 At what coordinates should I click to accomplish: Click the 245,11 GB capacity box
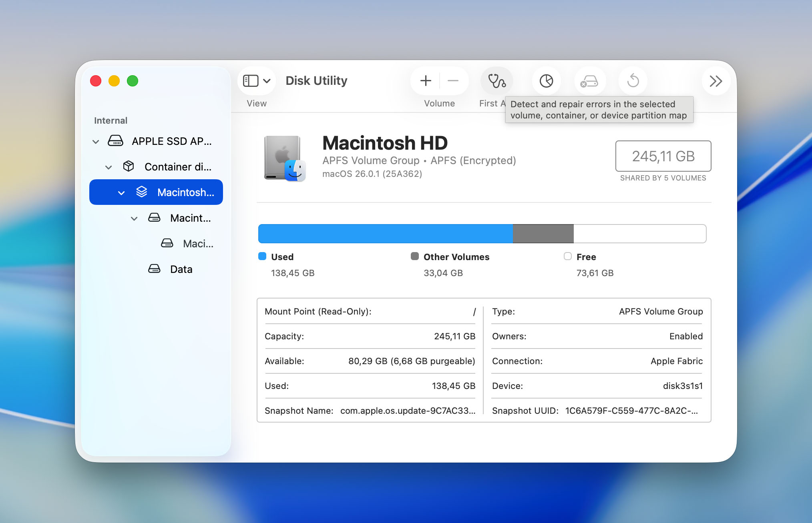663,156
